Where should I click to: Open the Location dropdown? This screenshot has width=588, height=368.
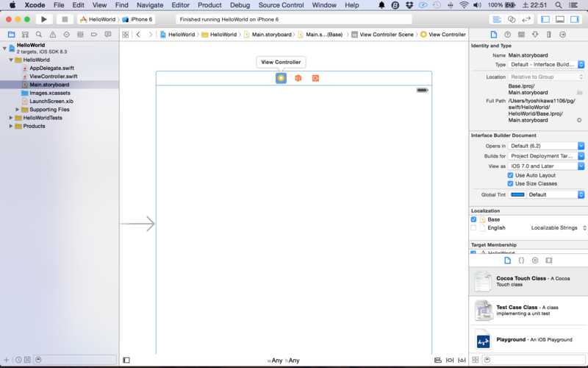point(546,77)
